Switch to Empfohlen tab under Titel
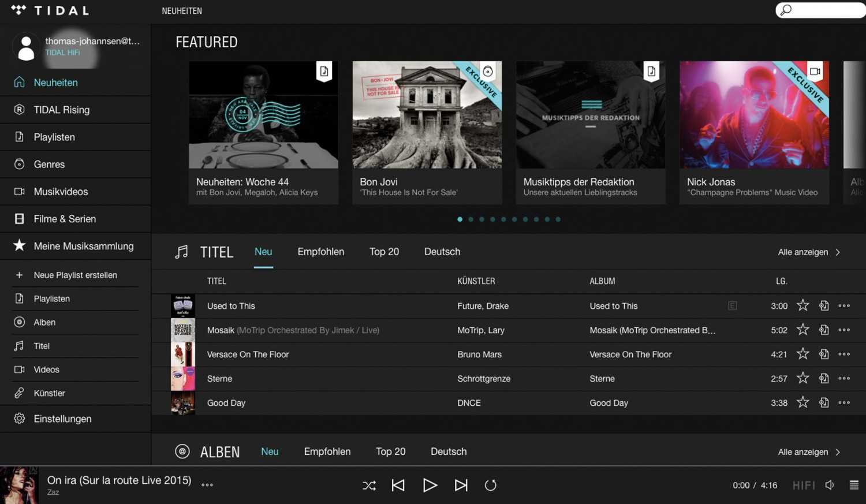This screenshot has height=504, width=866. coord(321,252)
